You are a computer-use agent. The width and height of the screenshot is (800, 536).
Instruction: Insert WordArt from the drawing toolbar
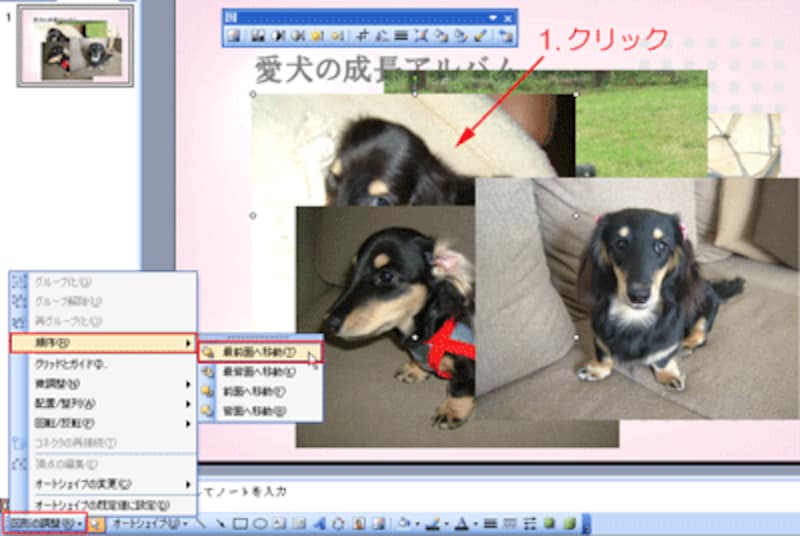(319, 524)
